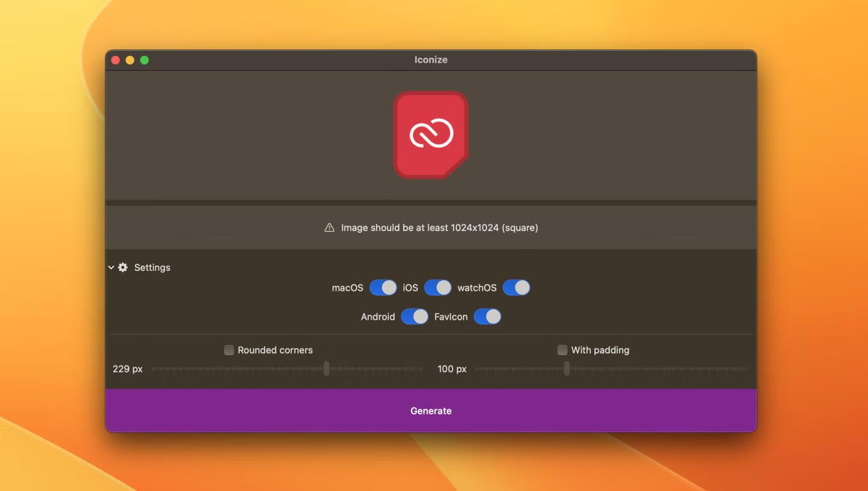
Task: Click the purple Generate button
Action: [x=431, y=411]
